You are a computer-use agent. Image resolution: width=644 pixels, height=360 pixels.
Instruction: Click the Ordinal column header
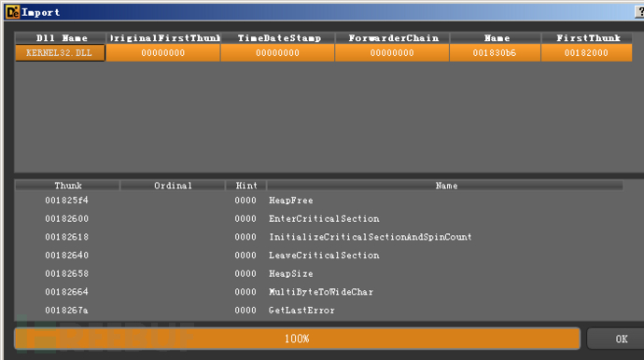tap(173, 186)
